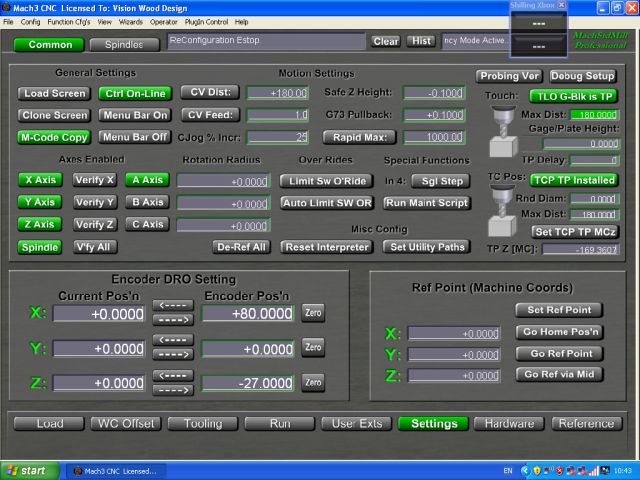Enable the B Axis
The height and width of the screenshot is (480, 640).
pos(147,202)
